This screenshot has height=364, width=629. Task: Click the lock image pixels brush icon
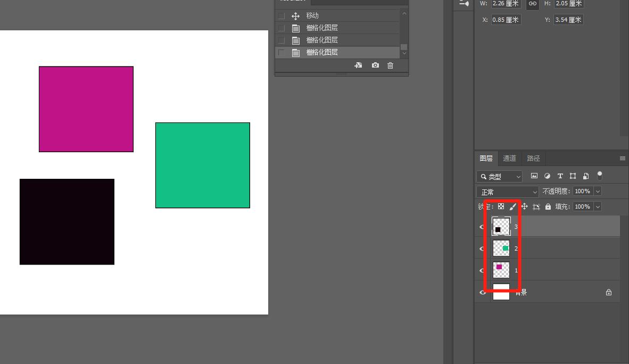pos(512,206)
